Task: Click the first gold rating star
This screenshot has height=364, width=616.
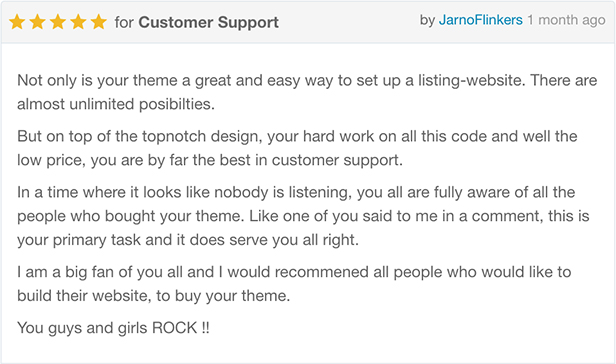Action: click(17, 22)
